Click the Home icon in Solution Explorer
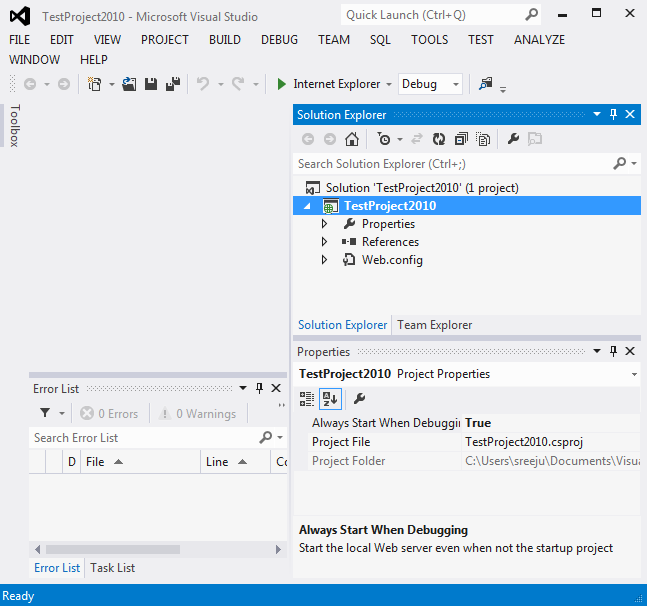The width and height of the screenshot is (647, 606). tap(352, 139)
